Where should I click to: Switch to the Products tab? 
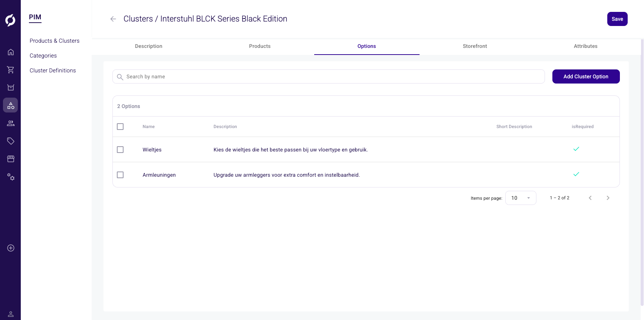coord(260,46)
